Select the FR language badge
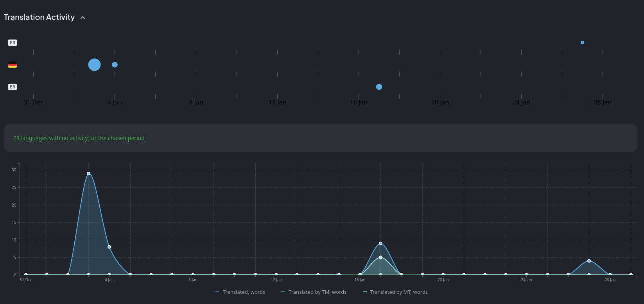Image resolution: width=644 pixels, height=304 pixels. tap(13, 43)
